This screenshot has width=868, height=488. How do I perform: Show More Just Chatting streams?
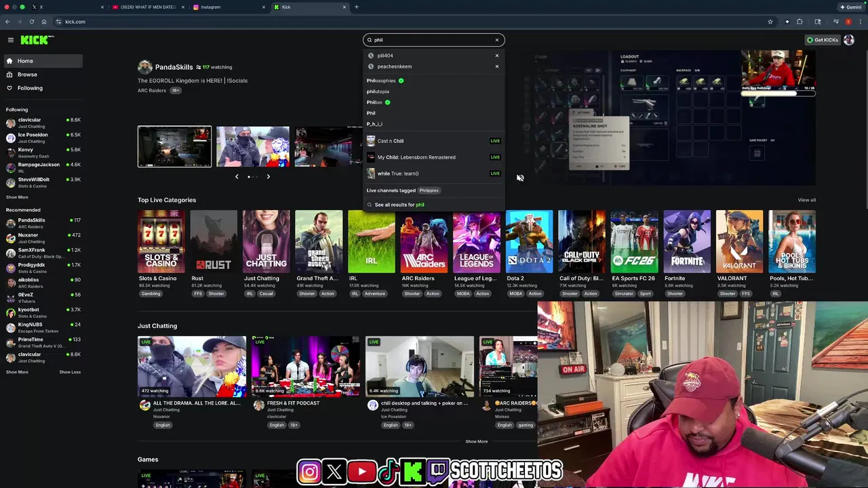coord(476,441)
